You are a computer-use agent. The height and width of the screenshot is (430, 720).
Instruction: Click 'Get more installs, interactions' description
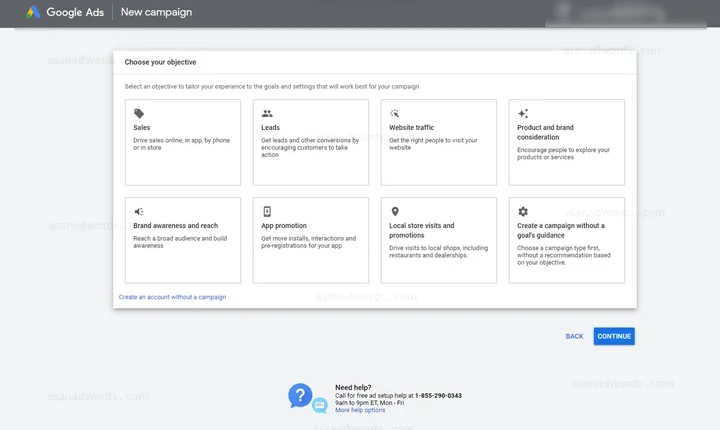309,242
